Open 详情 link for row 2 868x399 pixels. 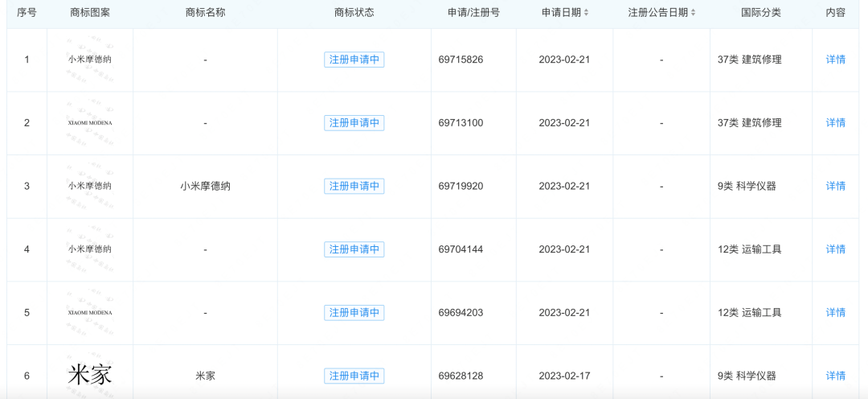click(x=836, y=123)
